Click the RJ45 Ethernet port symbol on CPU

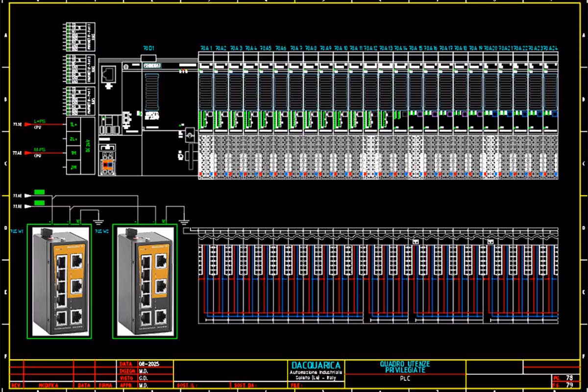pos(108,74)
